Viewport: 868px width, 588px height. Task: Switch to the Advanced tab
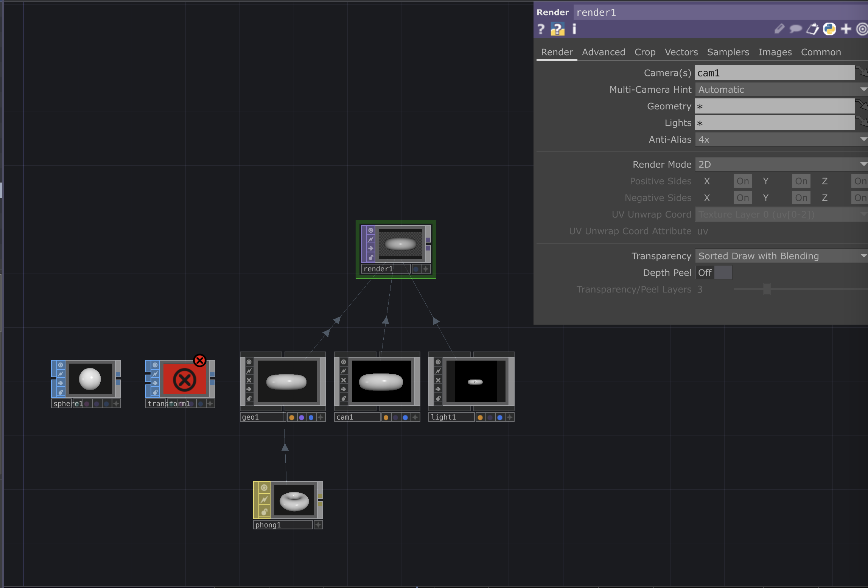click(603, 52)
